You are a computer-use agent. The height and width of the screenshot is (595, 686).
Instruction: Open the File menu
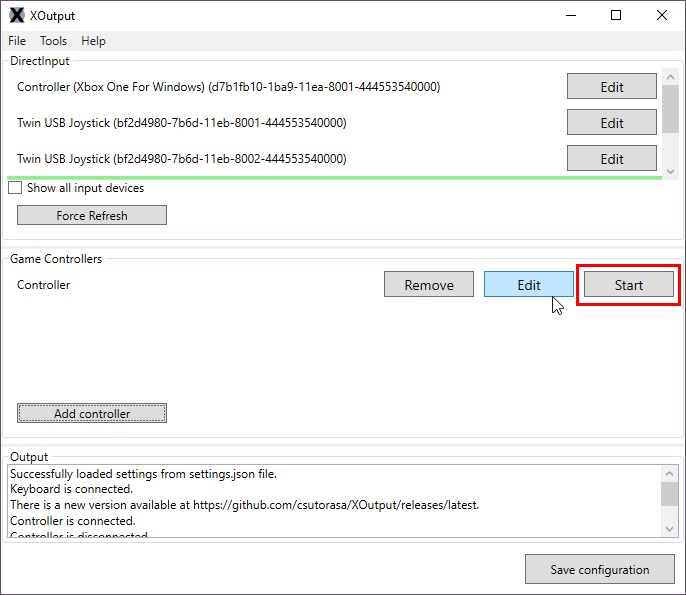17,41
